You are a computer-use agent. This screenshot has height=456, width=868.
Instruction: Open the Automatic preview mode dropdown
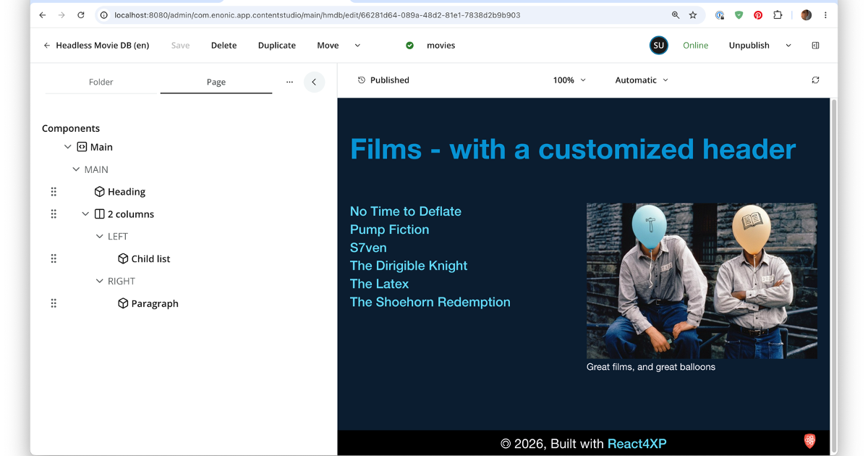(x=642, y=80)
